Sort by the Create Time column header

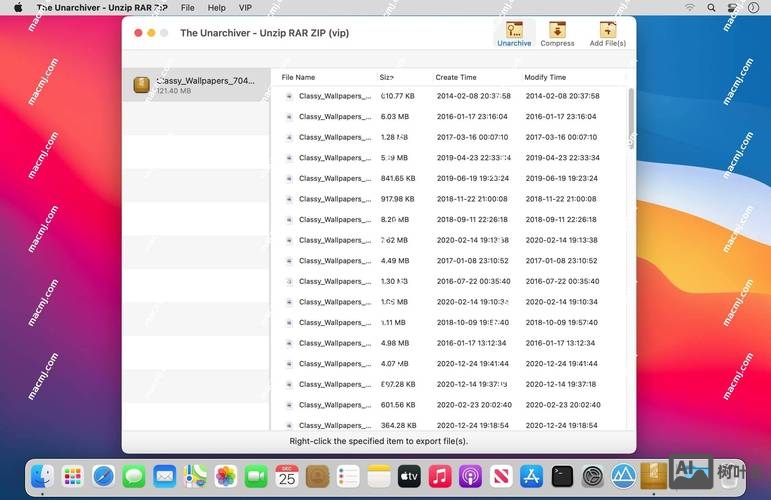point(456,77)
